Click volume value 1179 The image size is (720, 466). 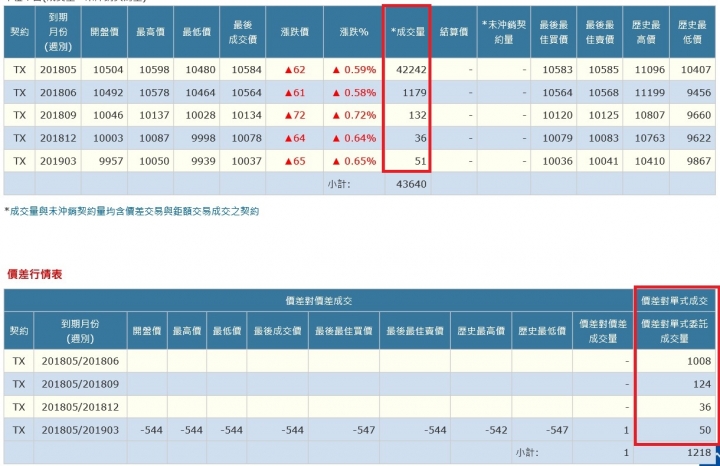click(x=415, y=93)
